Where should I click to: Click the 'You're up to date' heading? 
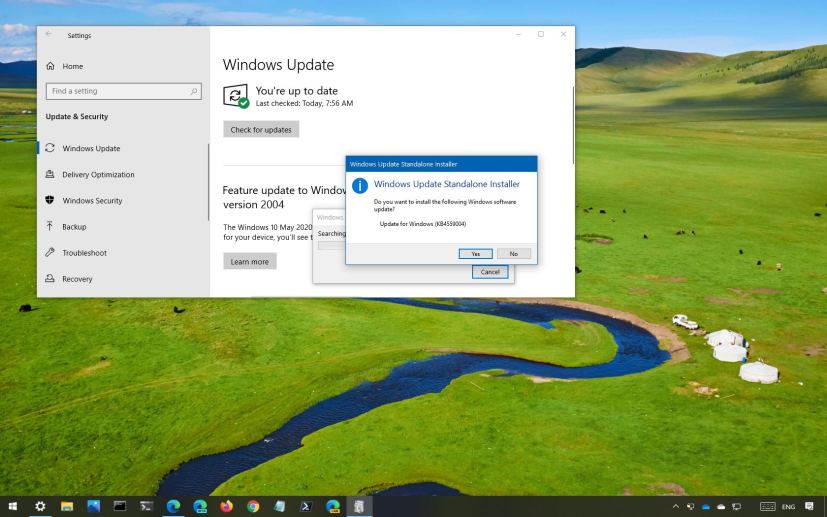pyautogui.click(x=296, y=91)
